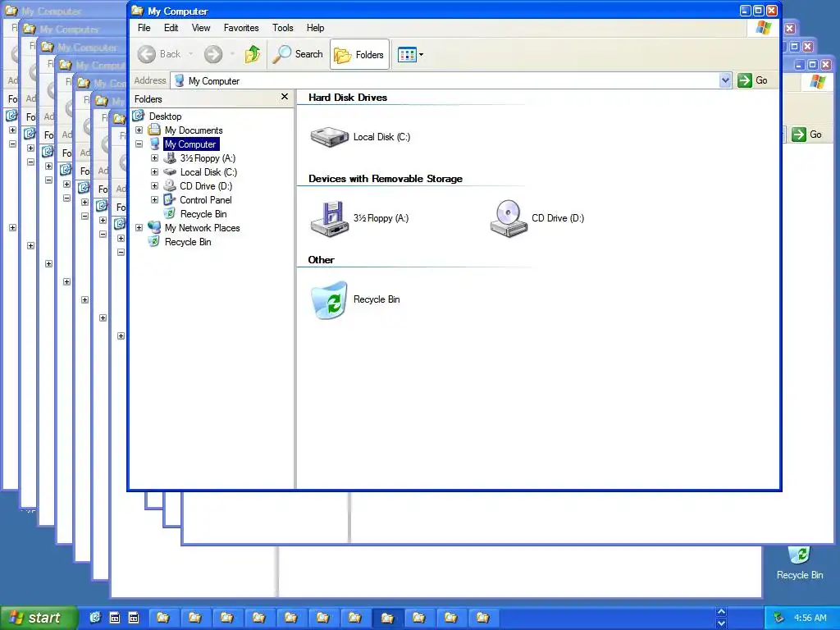Expand CD Drive (D:) tree node
This screenshot has width=840, height=630.
coord(154,186)
